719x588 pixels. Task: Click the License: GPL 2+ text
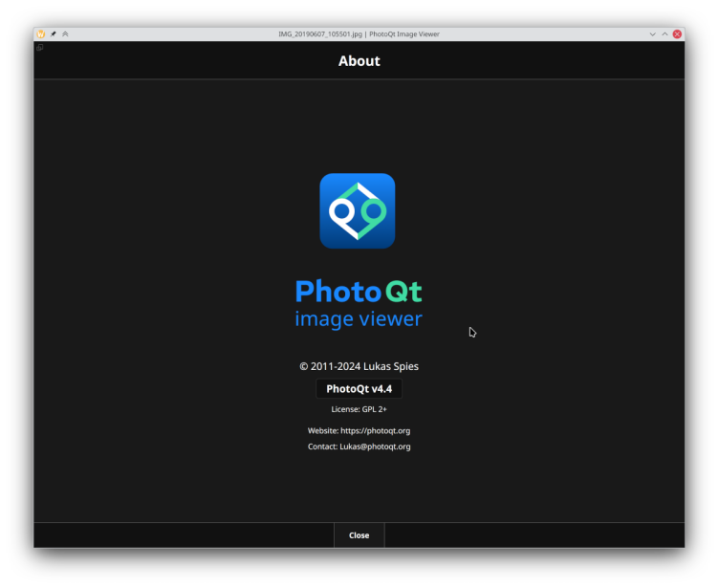pos(359,409)
